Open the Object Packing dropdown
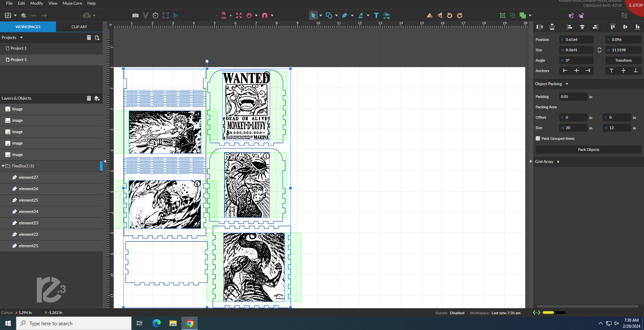The height and width of the screenshot is (330, 644). point(567,84)
